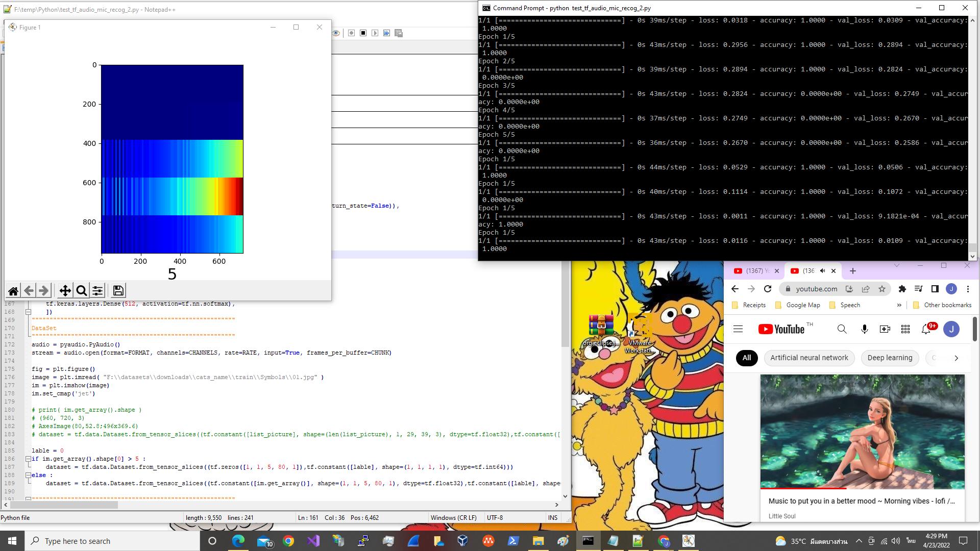Mute the playing YouTube tab speaker icon
Screen dimensions: 980x551
click(822, 271)
